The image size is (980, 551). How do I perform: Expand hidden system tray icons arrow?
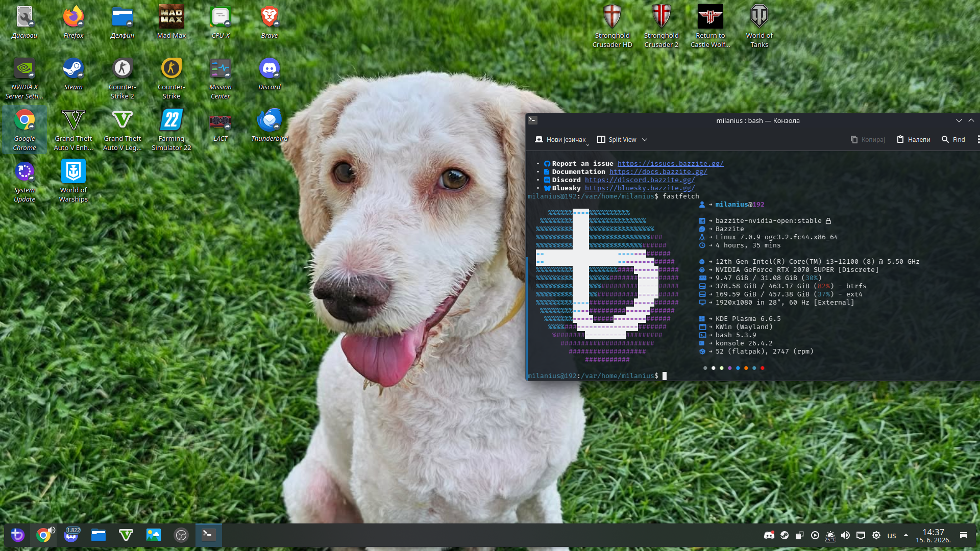click(906, 535)
